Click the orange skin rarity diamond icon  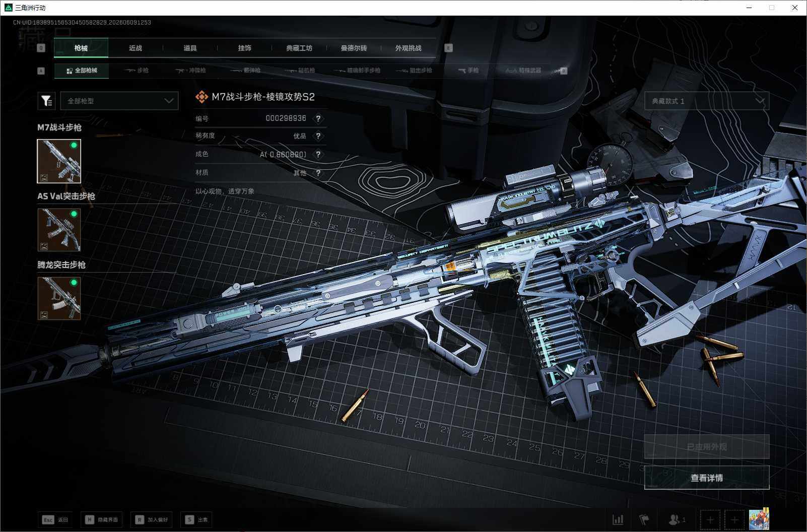(201, 97)
